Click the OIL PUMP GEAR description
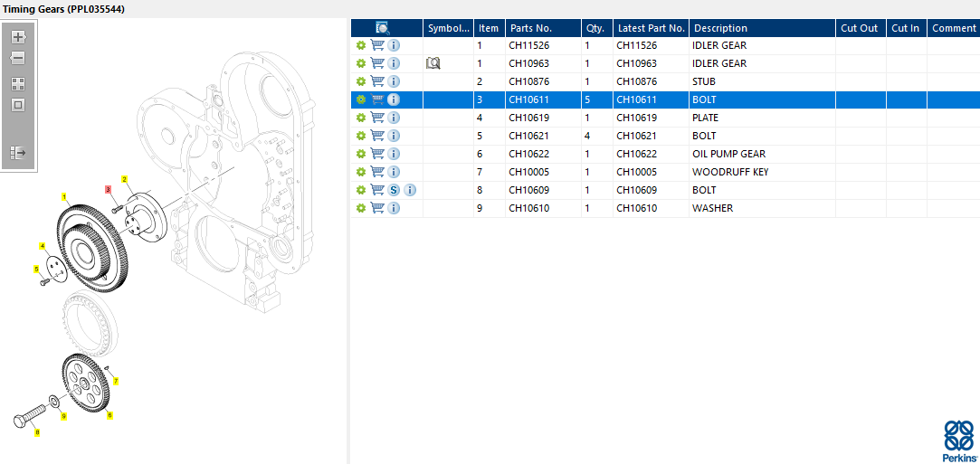 728,154
